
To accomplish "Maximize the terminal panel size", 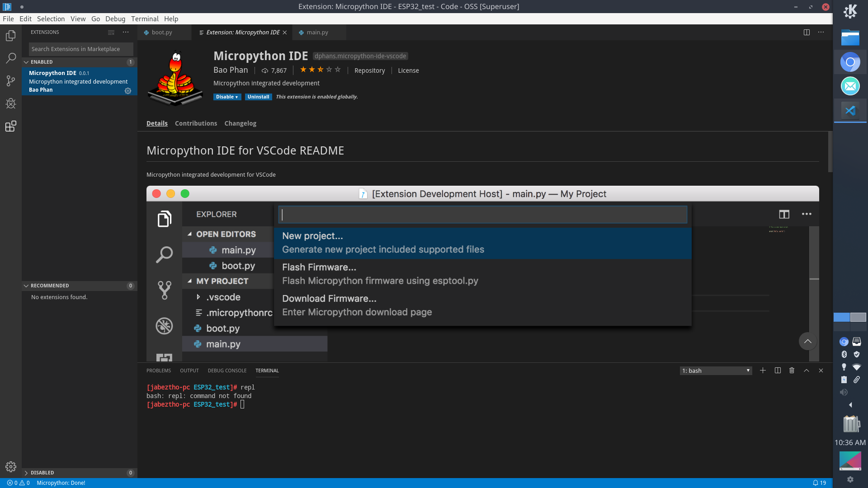I will (807, 370).
